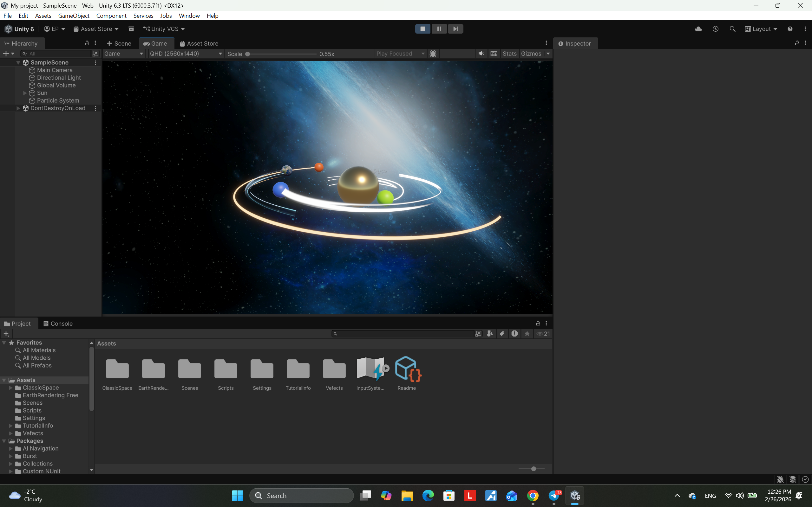This screenshot has width=812, height=507.
Task: Click the global search magnifier icon
Action: point(732,29)
